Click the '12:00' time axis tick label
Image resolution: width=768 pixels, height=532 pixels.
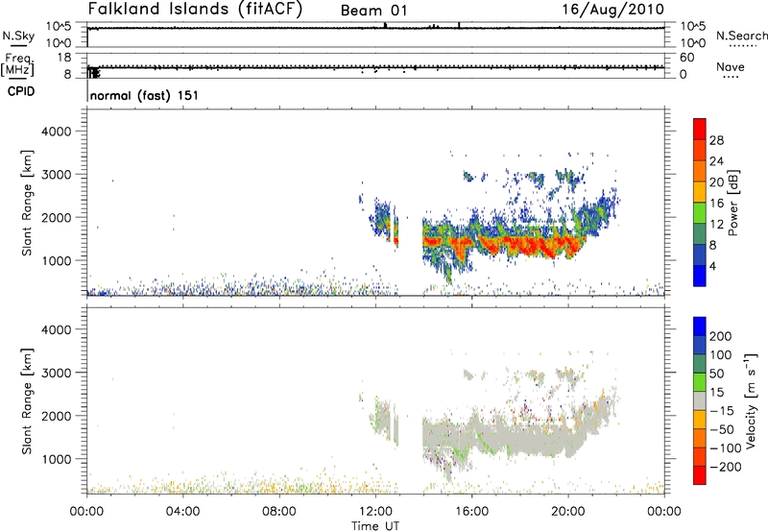(x=375, y=512)
